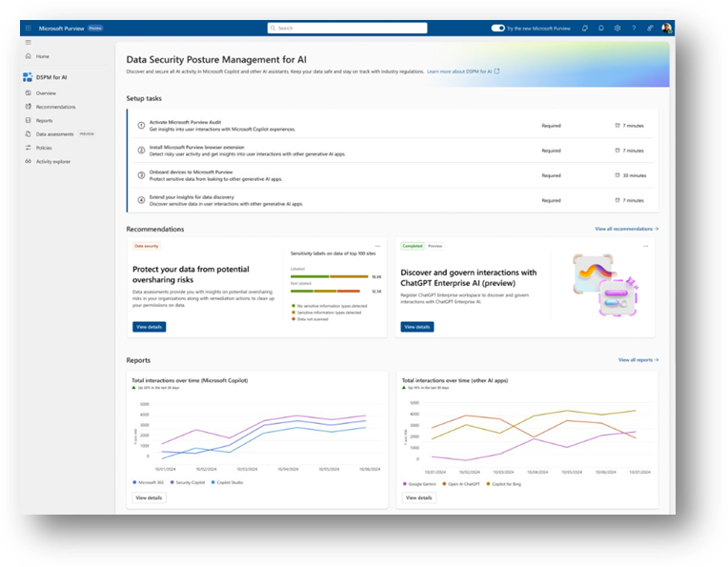Go to Recommendations in left navigation
This screenshot has height=567, width=728.
click(55, 107)
